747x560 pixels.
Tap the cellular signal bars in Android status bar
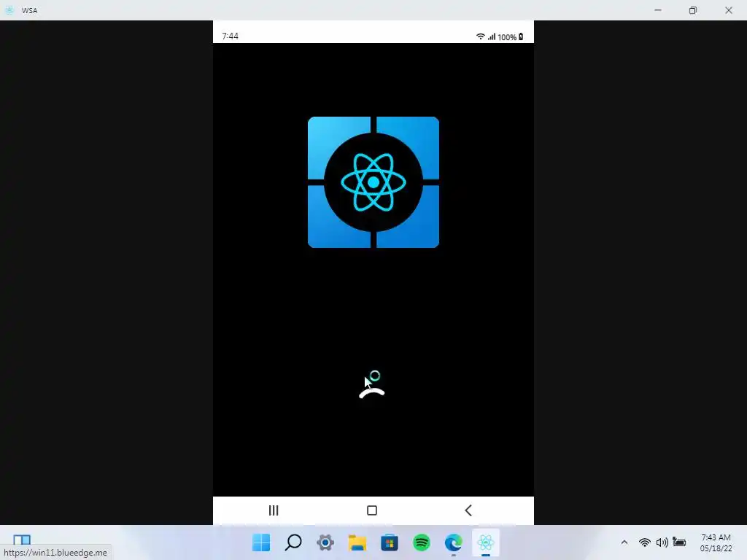point(492,36)
